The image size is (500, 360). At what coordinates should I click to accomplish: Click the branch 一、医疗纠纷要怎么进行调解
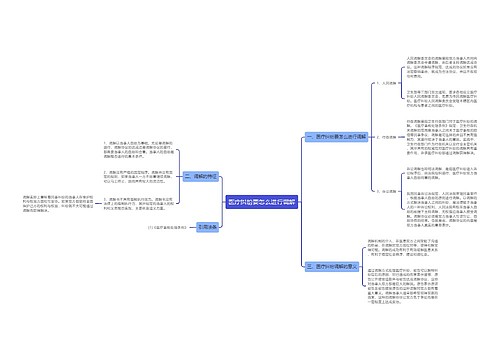[336, 137]
